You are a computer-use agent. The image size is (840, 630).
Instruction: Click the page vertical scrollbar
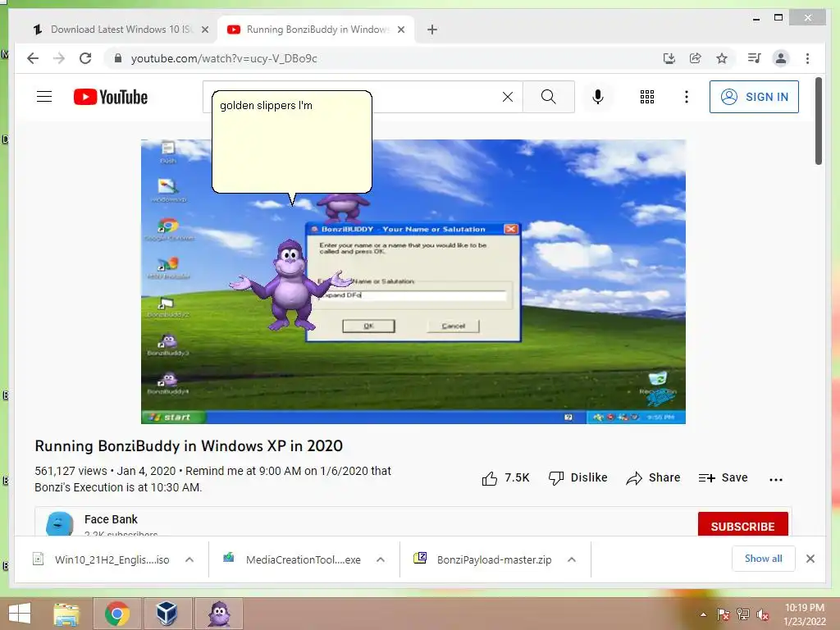(x=818, y=121)
